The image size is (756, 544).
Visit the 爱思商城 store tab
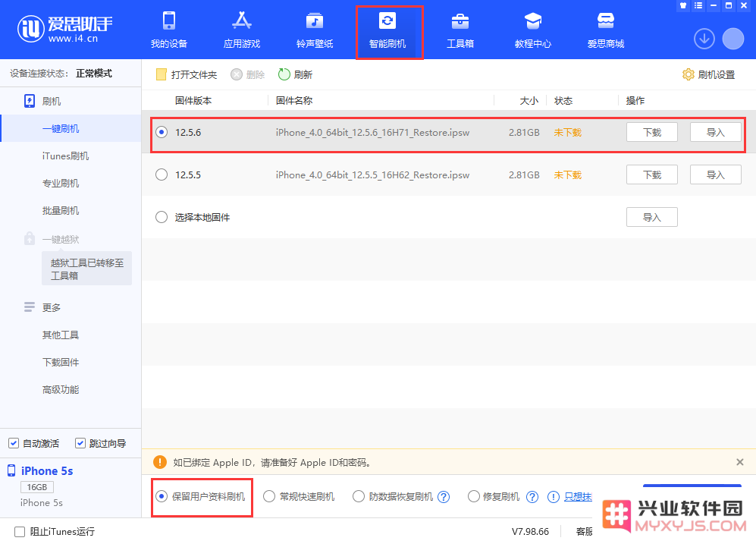pos(606,30)
